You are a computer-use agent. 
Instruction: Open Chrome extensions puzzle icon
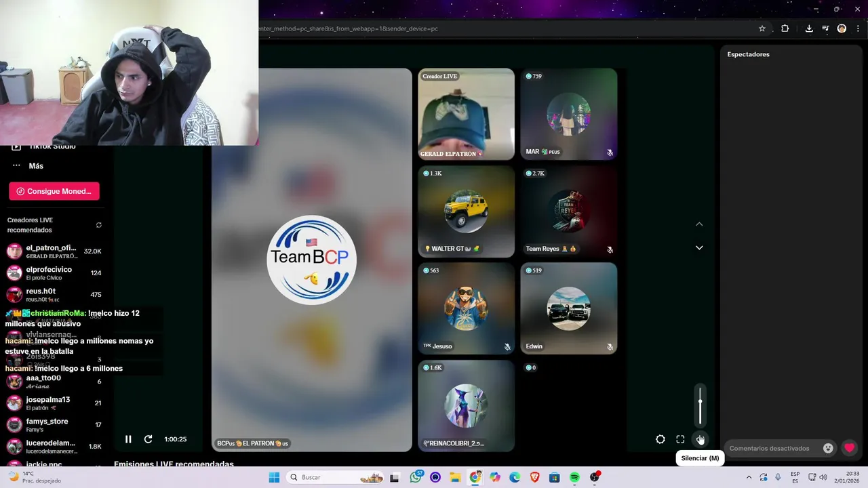[x=785, y=28]
